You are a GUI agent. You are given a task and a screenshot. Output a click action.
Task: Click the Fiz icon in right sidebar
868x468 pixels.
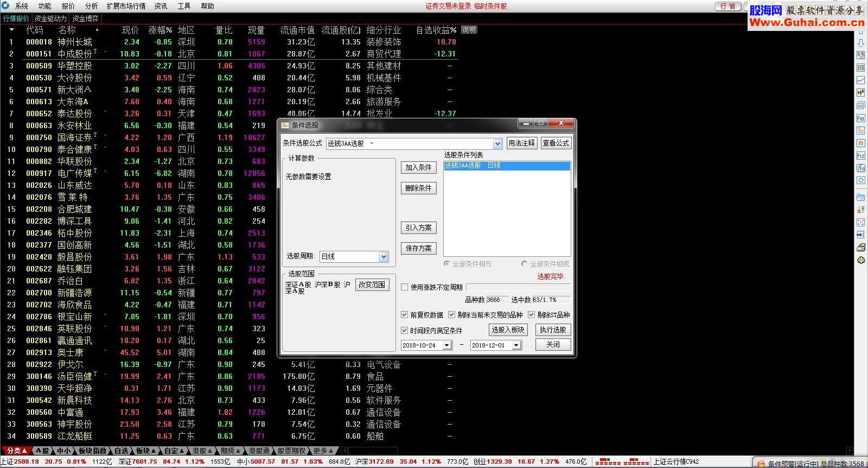pos(860,155)
